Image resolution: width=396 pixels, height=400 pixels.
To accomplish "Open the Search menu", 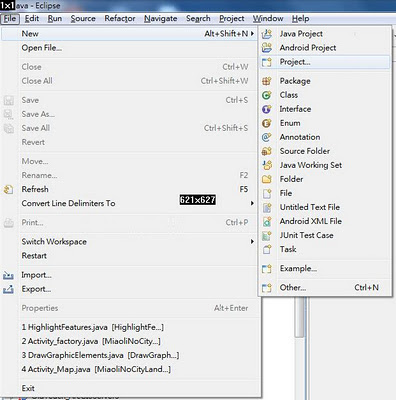I will [x=198, y=19].
